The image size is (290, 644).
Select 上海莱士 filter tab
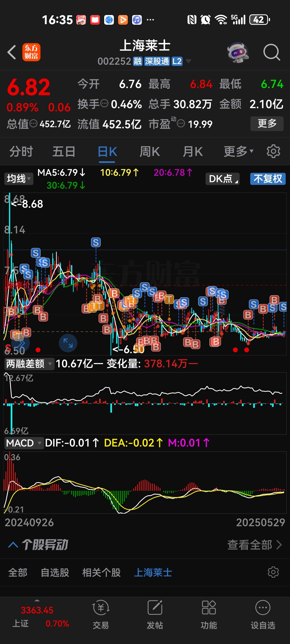point(153,572)
